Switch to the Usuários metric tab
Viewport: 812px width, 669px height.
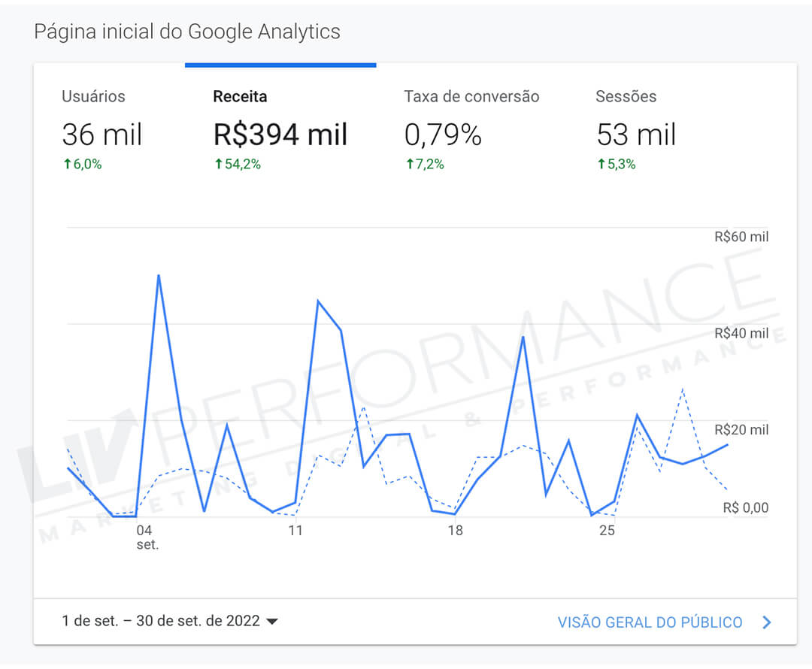pos(93,96)
